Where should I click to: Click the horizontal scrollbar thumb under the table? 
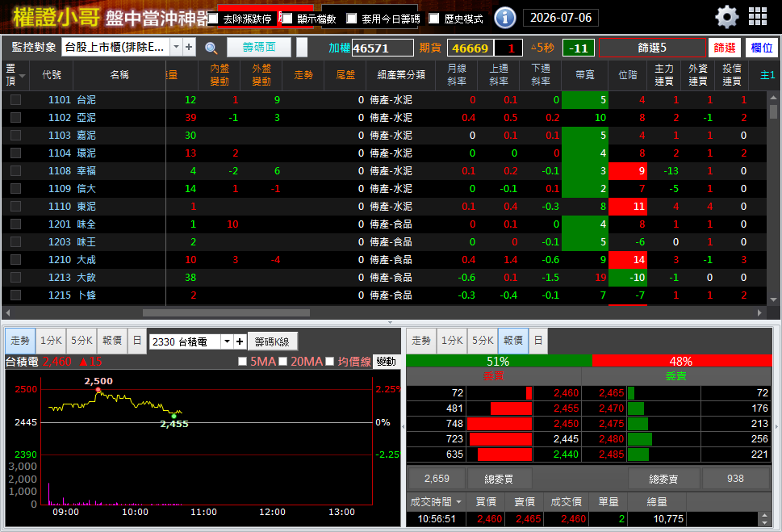click(226, 313)
